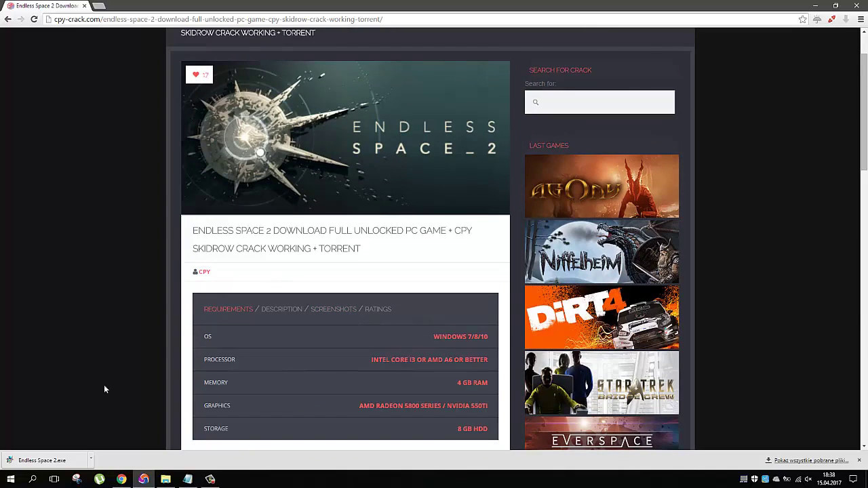
Task: Click 'AMD RADEON 5800 SERIES / NVIDIA 550TI'
Action: [423, 405]
